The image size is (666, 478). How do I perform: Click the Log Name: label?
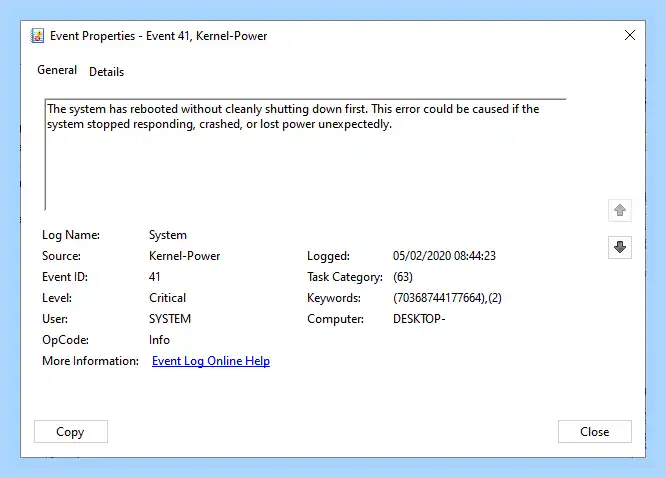71,235
